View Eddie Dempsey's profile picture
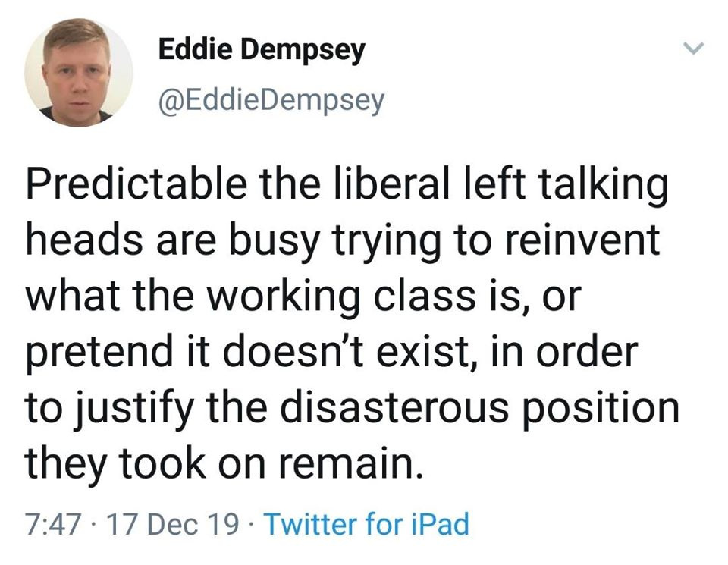The image size is (728, 565). point(78,72)
